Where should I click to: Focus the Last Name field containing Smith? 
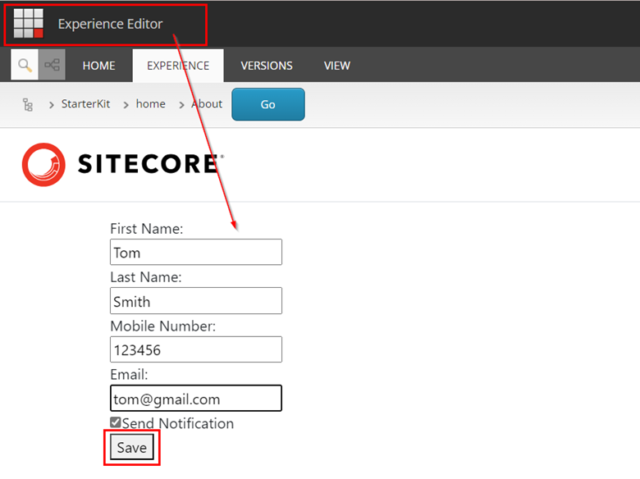(195, 301)
